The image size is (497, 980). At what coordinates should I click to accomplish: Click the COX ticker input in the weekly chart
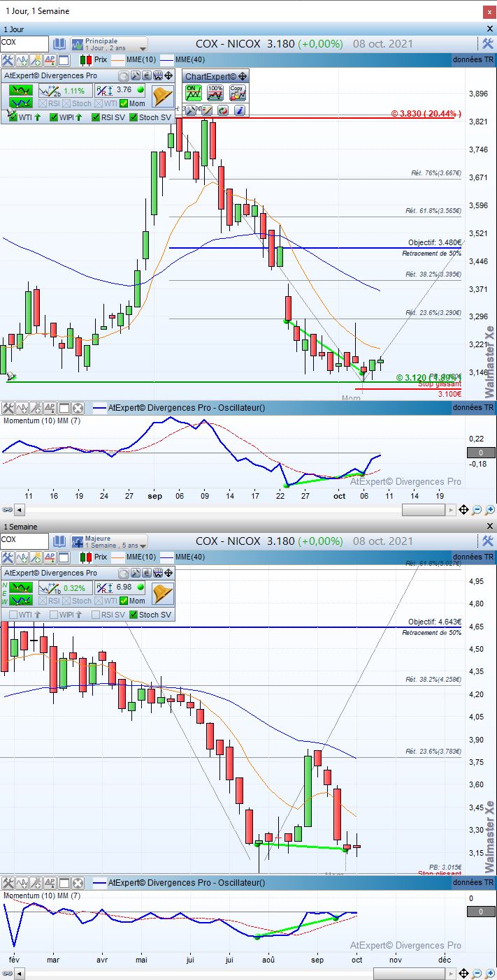pos(24,541)
